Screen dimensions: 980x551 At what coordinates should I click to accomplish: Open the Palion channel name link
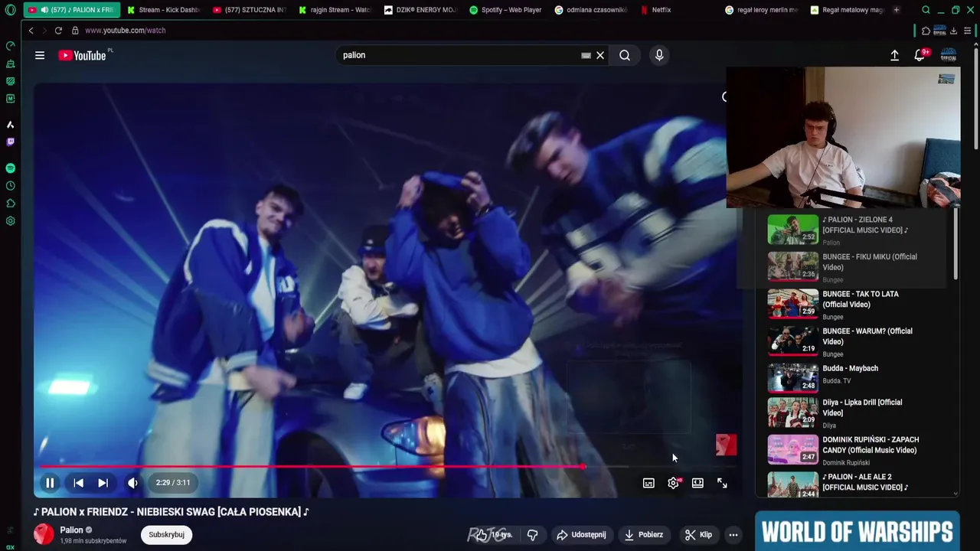[71, 530]
